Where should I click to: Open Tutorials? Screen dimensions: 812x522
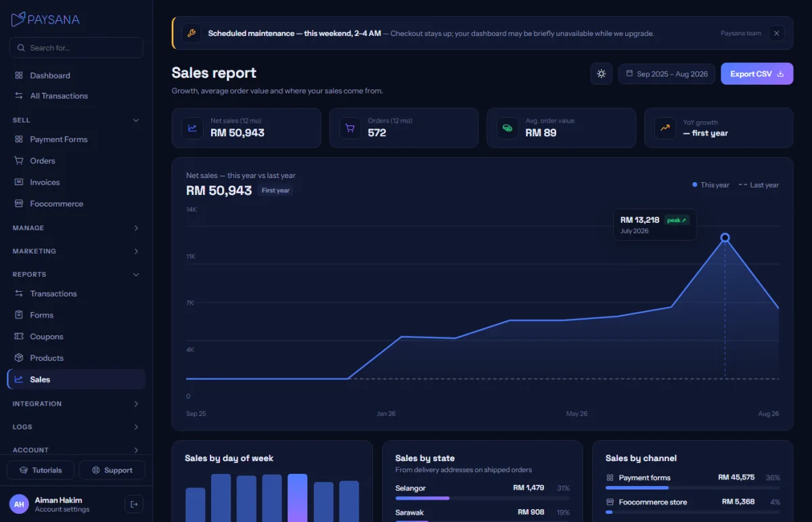click(41, 470)
